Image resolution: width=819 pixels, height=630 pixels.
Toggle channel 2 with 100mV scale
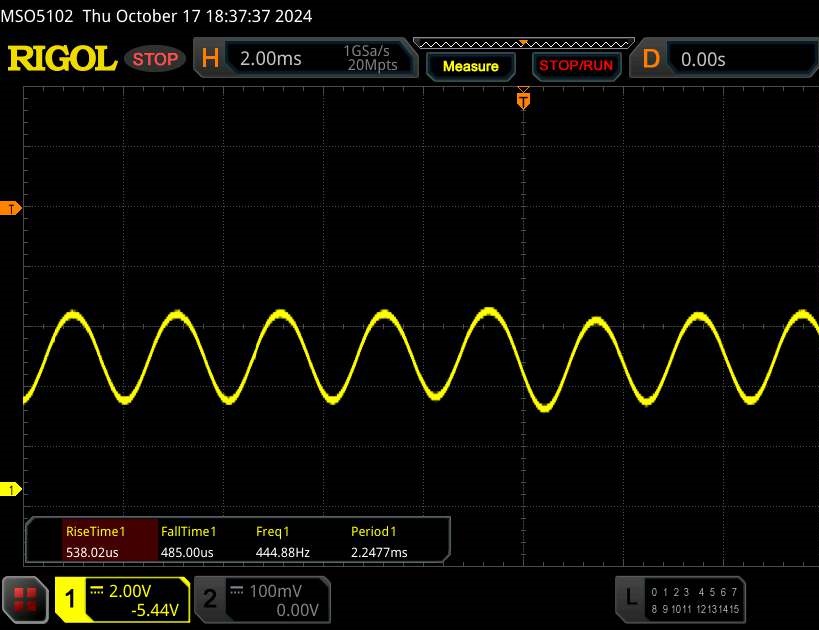[262, 600]
